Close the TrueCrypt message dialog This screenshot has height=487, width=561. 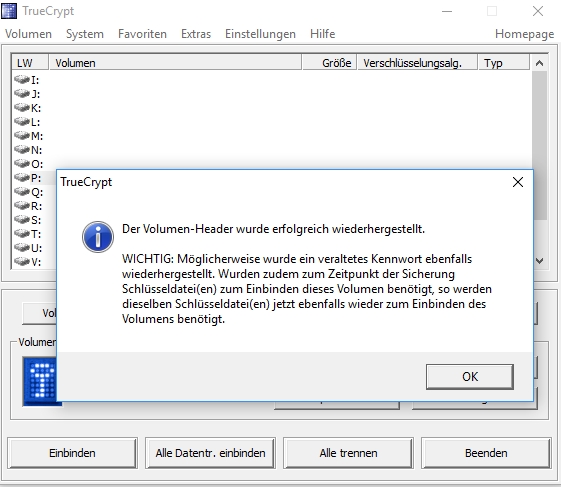coord(518,182)
